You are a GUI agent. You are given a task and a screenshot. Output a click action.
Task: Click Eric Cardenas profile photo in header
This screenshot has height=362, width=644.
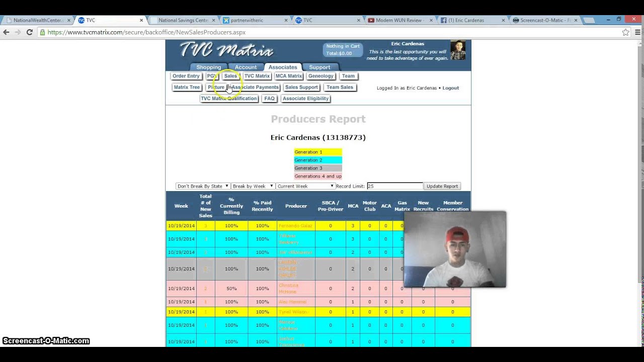[458, 50]
